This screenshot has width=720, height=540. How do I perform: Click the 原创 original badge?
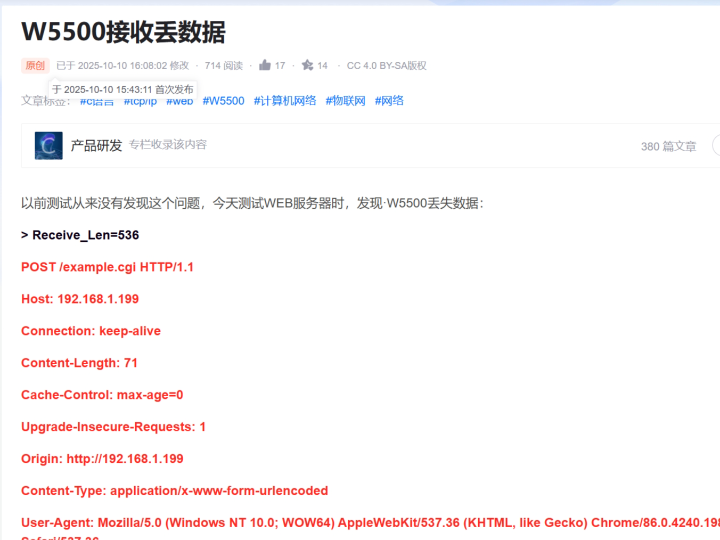(35, 66)
